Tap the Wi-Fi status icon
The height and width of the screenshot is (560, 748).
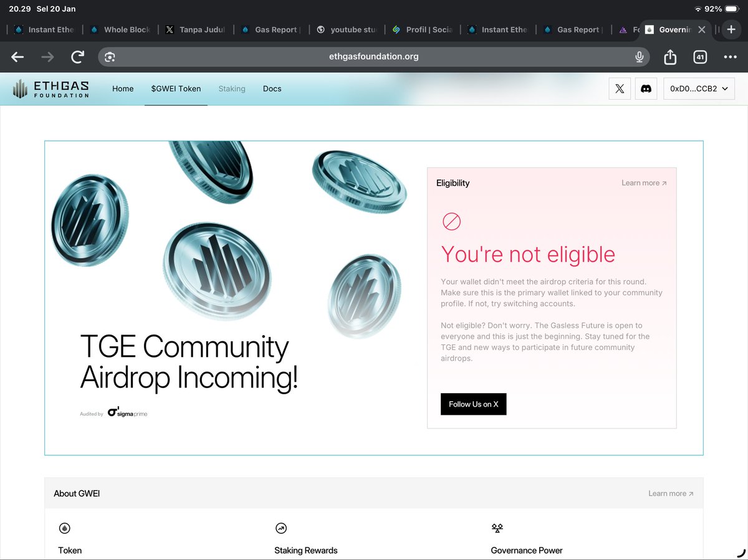click(x=698, y=9)
